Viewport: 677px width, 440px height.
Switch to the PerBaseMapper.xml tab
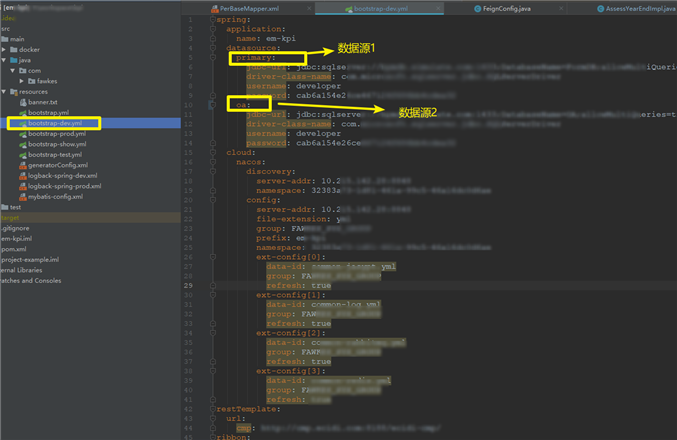pos(249,9)
